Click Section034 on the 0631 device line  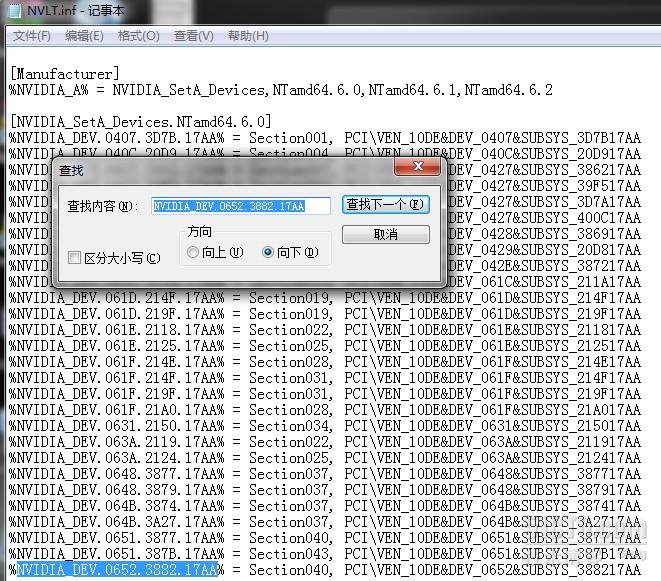point(290,426)
